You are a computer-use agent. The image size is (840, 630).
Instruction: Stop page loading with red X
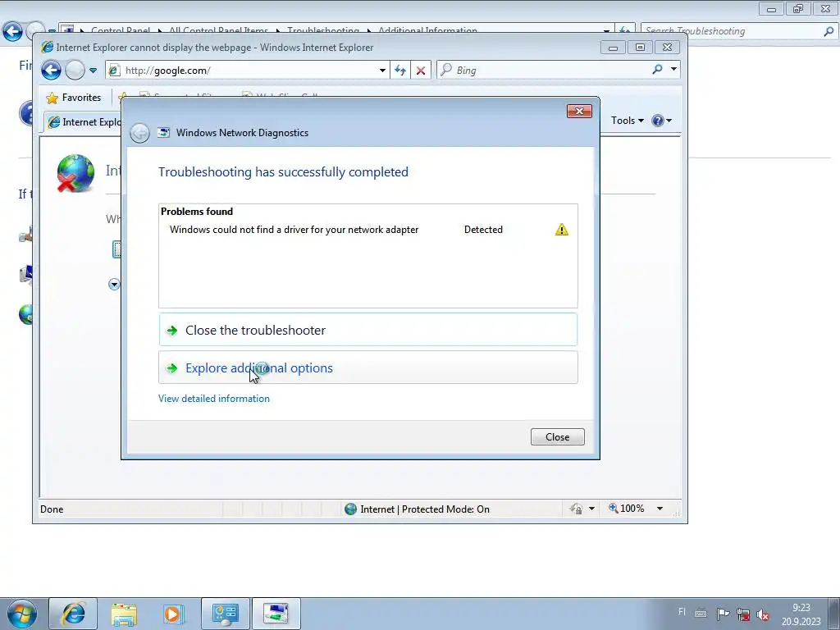coord(421,71)
